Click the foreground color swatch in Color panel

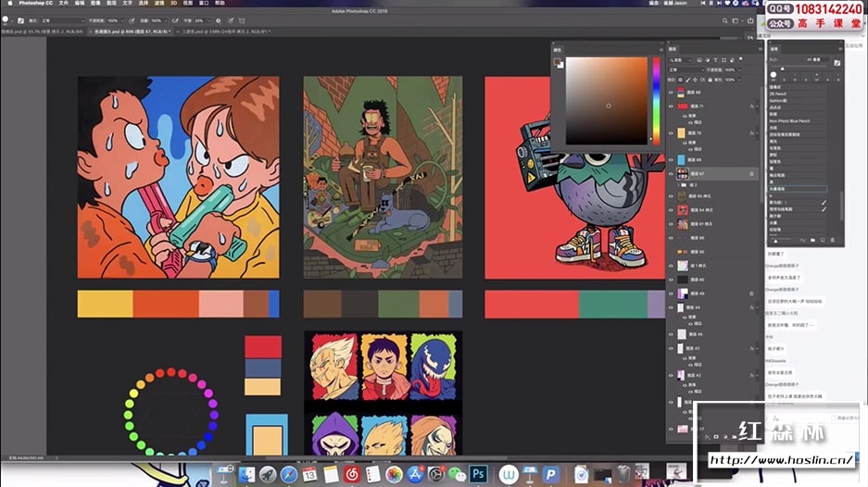[558, 61]
